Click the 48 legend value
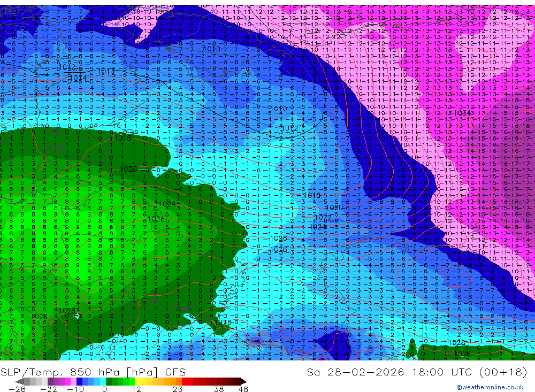Screen dimensions: 535x392 243,389
